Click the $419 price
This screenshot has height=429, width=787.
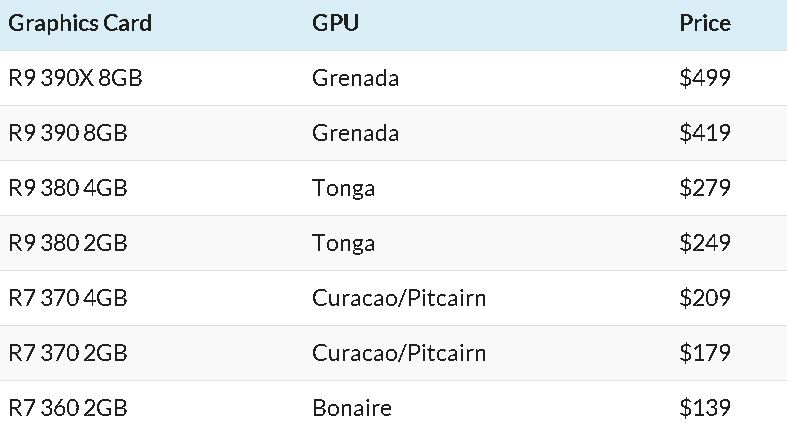(x=705, y=133)
